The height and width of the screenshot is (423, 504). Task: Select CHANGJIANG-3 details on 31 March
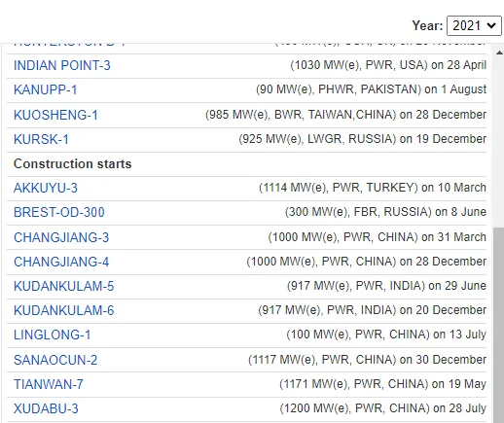click(x=378, y=237)
